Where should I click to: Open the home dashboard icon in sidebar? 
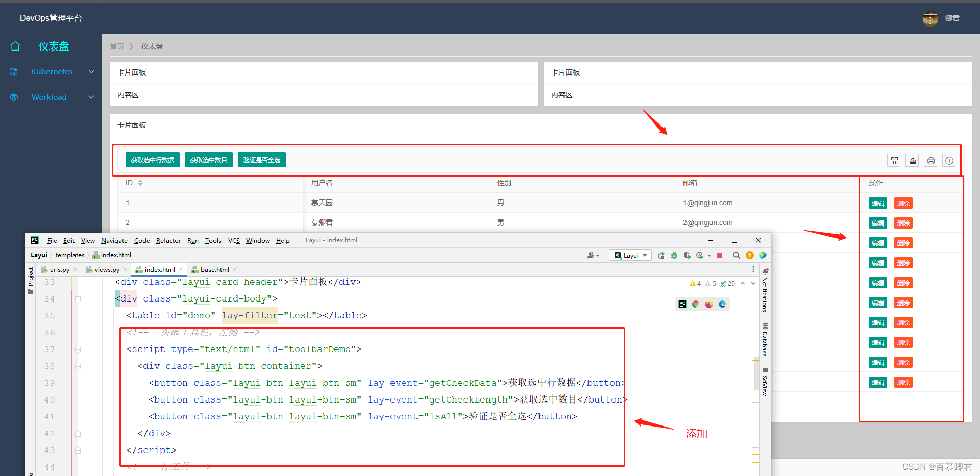(15, 46)
